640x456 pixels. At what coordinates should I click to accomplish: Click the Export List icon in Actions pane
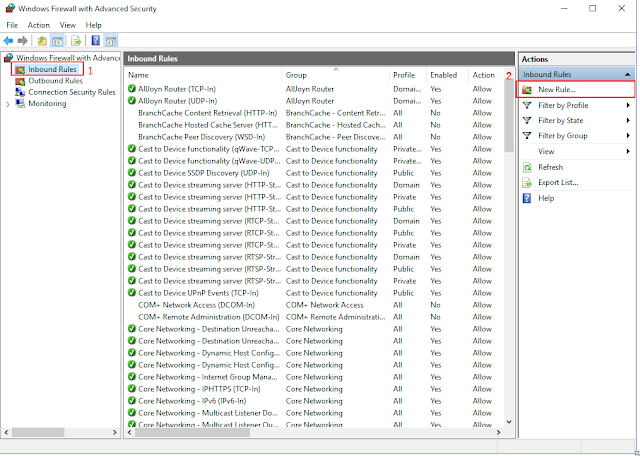point(527,183)
